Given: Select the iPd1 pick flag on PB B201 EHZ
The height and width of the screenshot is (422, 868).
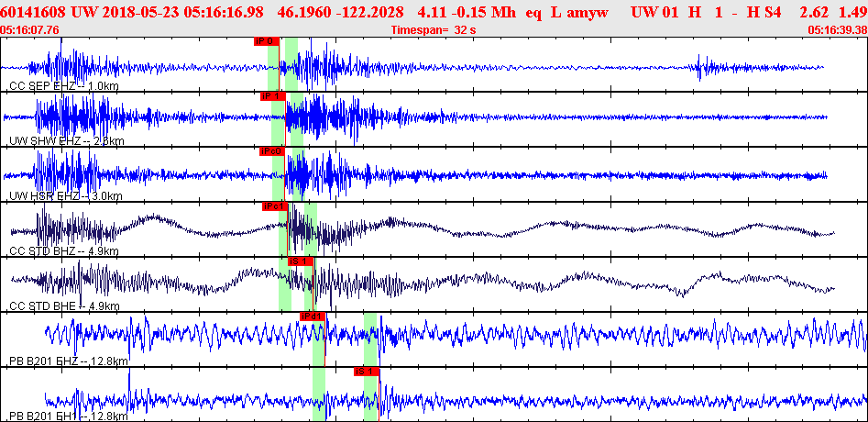Looking at the screenshot, I should [313, 316].
